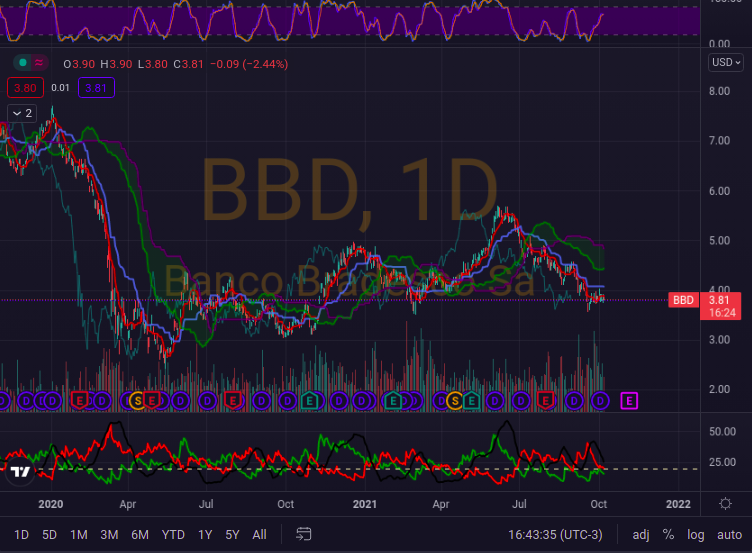752x553 pixels.
Task: Expand the collapsed indicators legend showing 2
Action: (22, 113)
